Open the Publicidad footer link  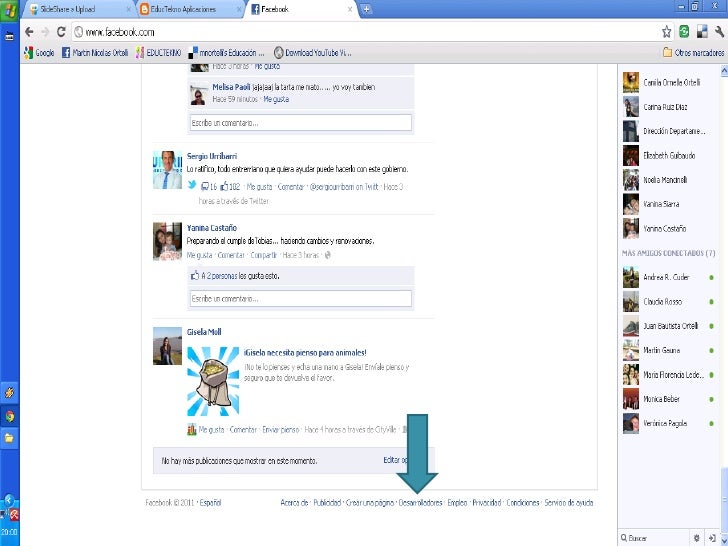coord(327,502)
